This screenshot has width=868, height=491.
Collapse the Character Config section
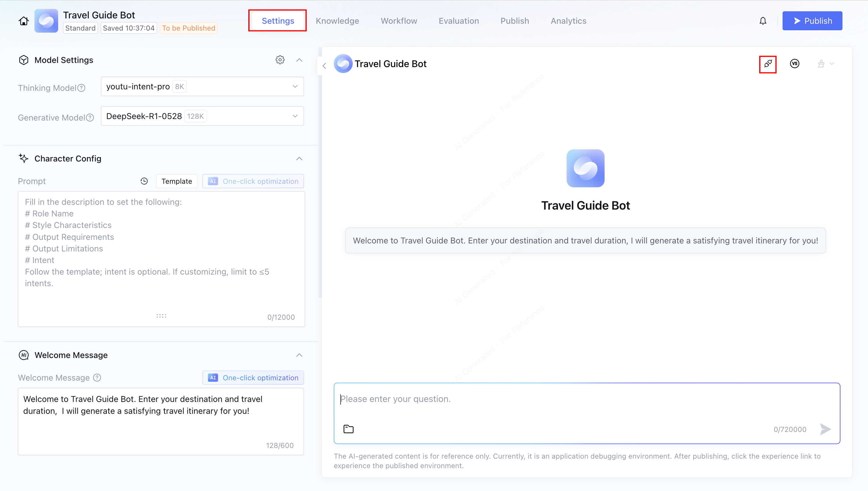(299, 159)
